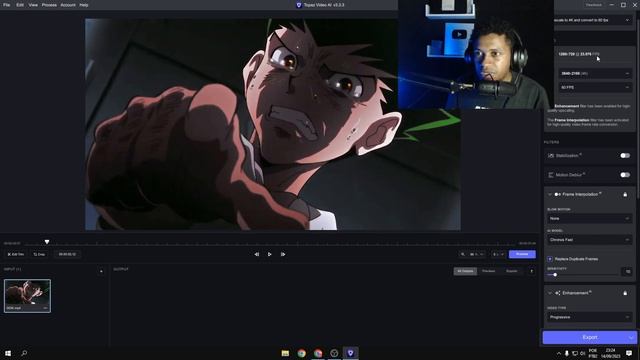Click the Crop button

click(x=39, y=254)
